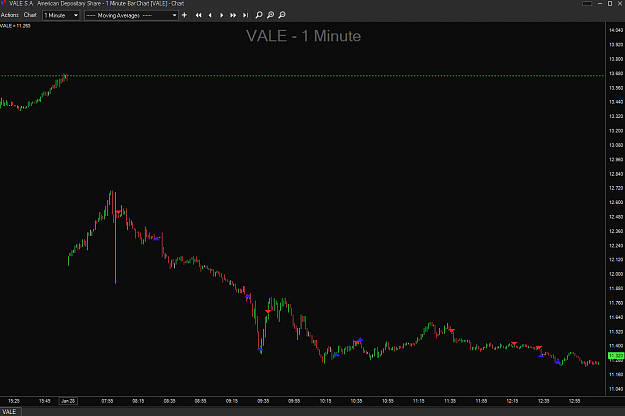Click the 12.000 label on the price axis

click(x=616, y=274)
